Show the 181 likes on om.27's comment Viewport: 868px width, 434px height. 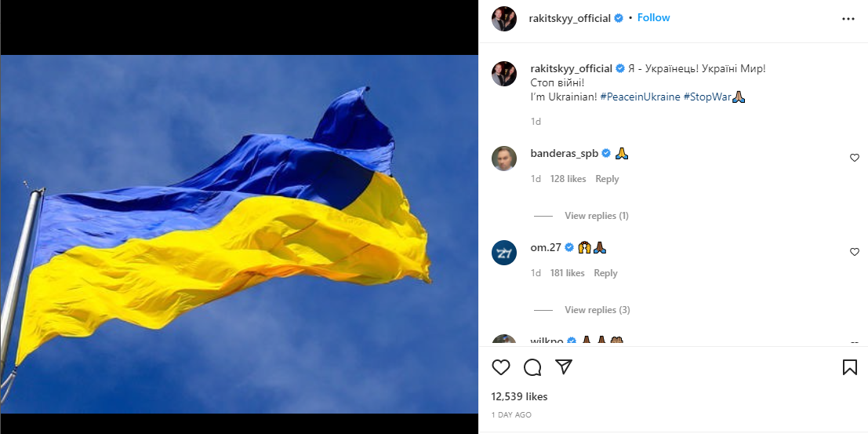click(568, 273)
